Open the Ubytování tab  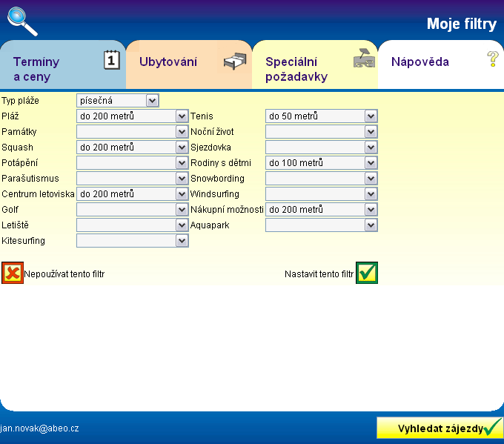coord(168,62)
